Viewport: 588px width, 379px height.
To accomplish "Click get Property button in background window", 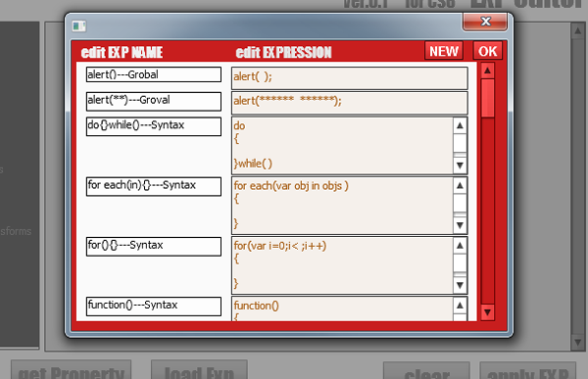I will click(72, 370).
